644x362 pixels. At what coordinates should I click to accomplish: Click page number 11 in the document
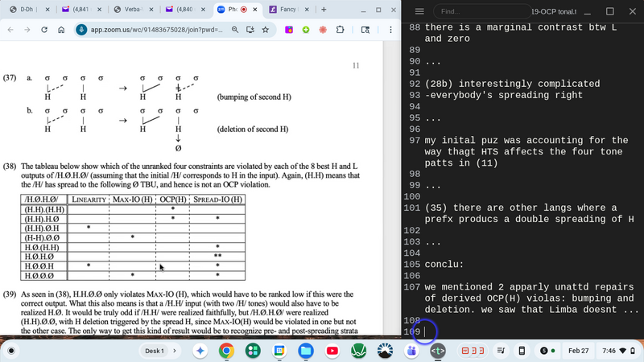point(356,66)
